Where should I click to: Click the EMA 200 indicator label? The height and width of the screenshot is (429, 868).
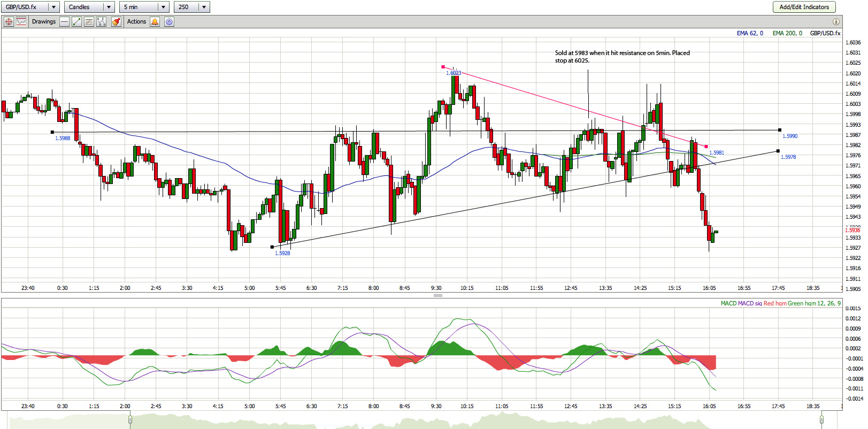[787, 33]
